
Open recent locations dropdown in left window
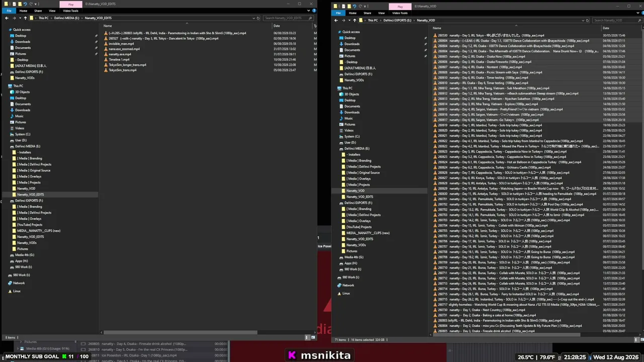tap(19, 18)
